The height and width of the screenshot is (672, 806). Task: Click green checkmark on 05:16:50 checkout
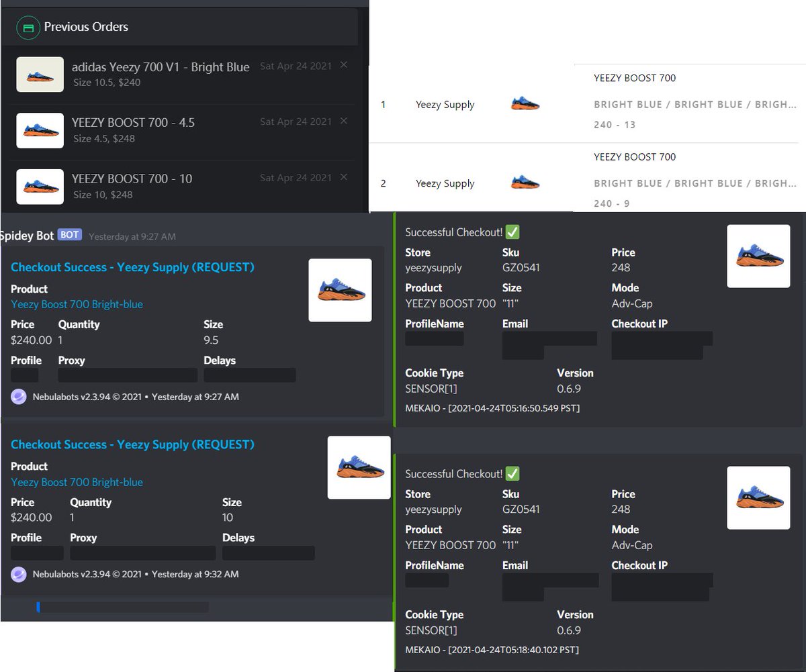[x=512, y=232]
